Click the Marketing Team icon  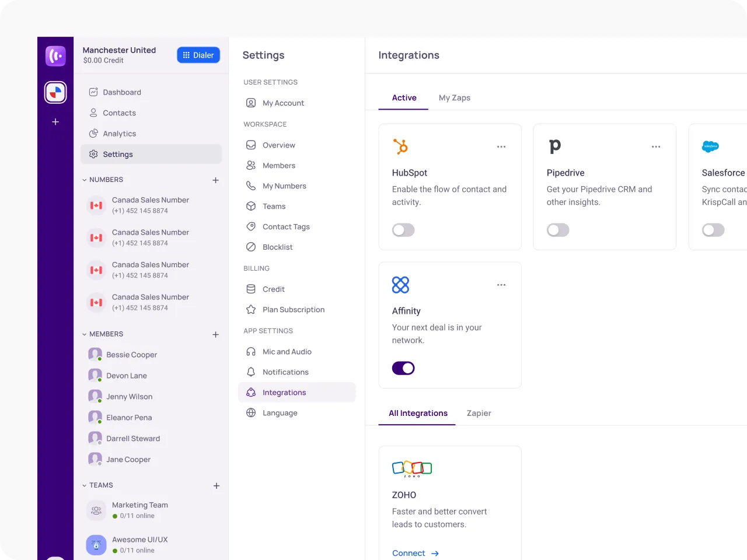pos(96,510)
